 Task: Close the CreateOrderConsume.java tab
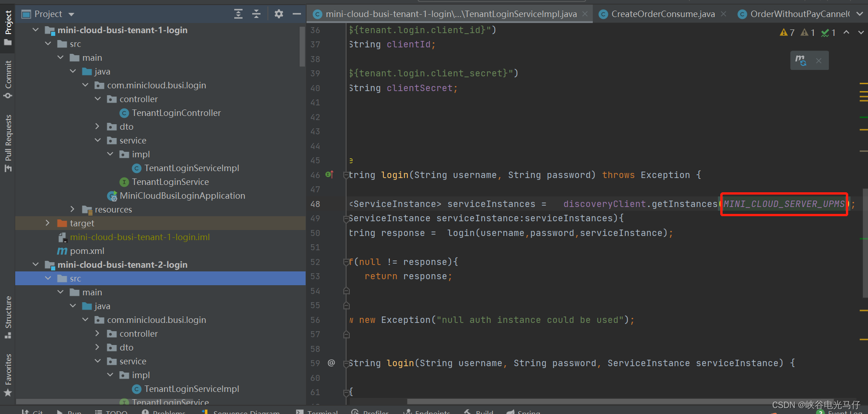point(723,14)
